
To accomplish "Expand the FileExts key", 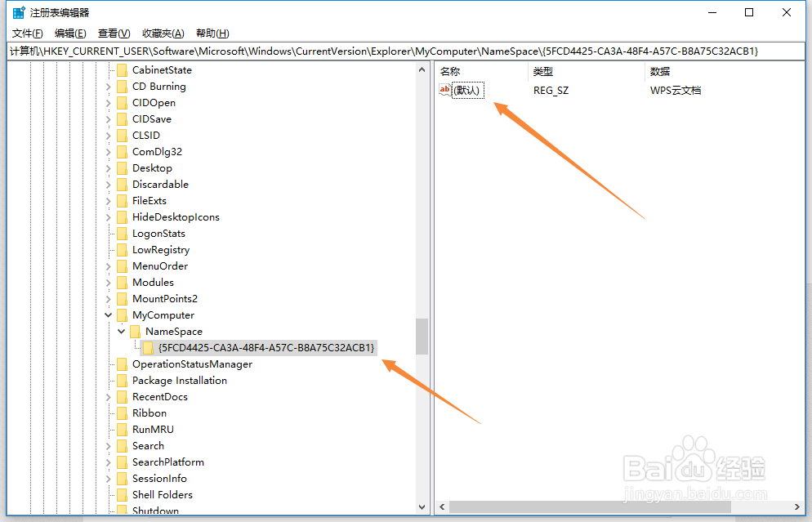I will coord(108,201).
